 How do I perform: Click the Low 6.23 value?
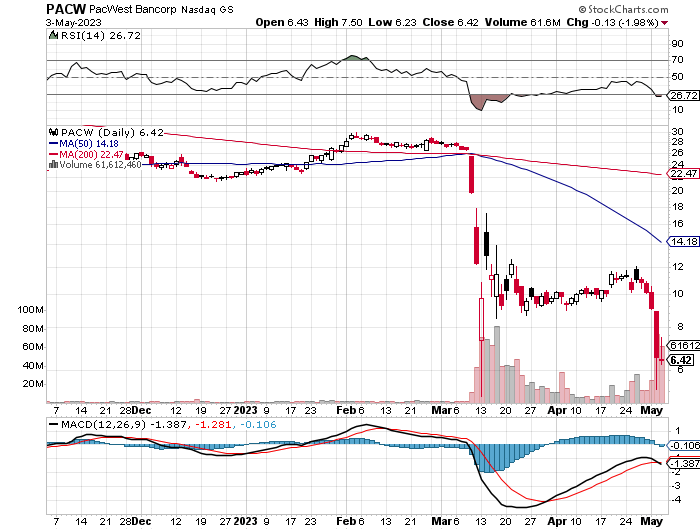[392, 22]
